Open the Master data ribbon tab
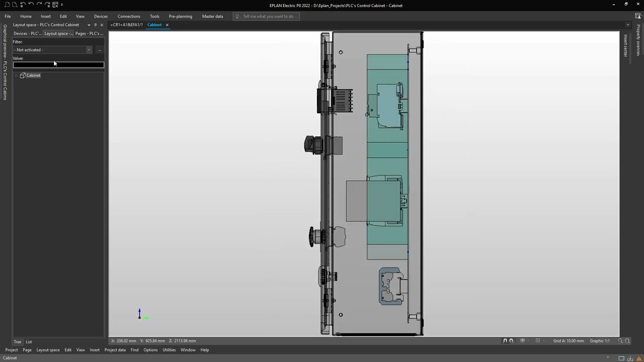Screen dimensions: 644x362 (x=212, y=16)
